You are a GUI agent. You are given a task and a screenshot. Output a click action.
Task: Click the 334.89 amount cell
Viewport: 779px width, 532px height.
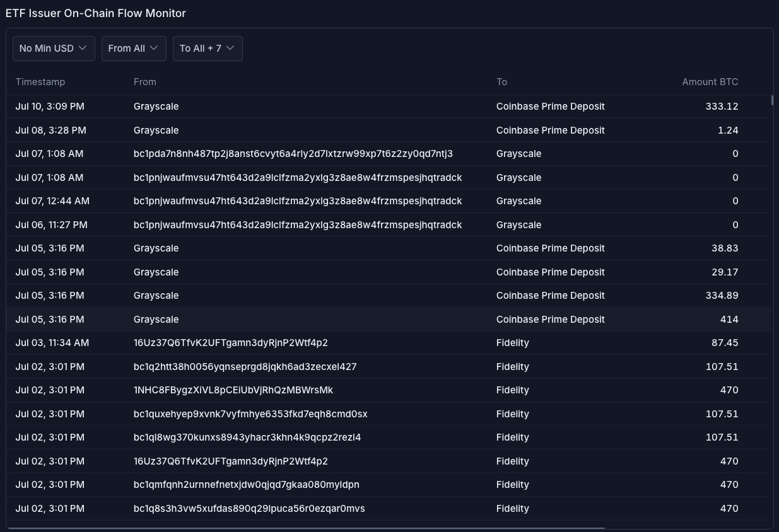point(722,296)
